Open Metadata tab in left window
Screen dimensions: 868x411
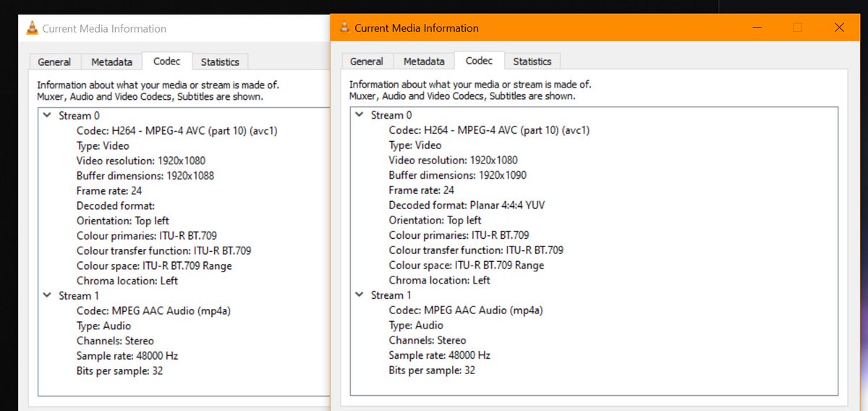click(x=111, y=62)
